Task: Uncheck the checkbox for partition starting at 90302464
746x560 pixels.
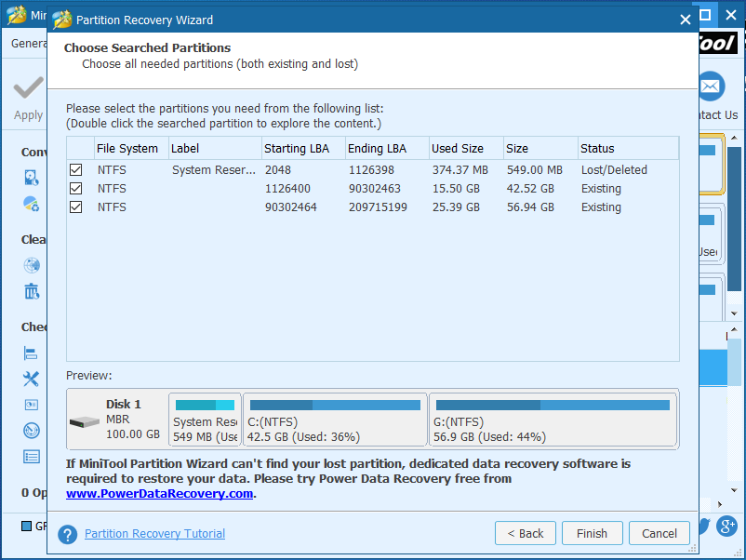Action: 75,207
